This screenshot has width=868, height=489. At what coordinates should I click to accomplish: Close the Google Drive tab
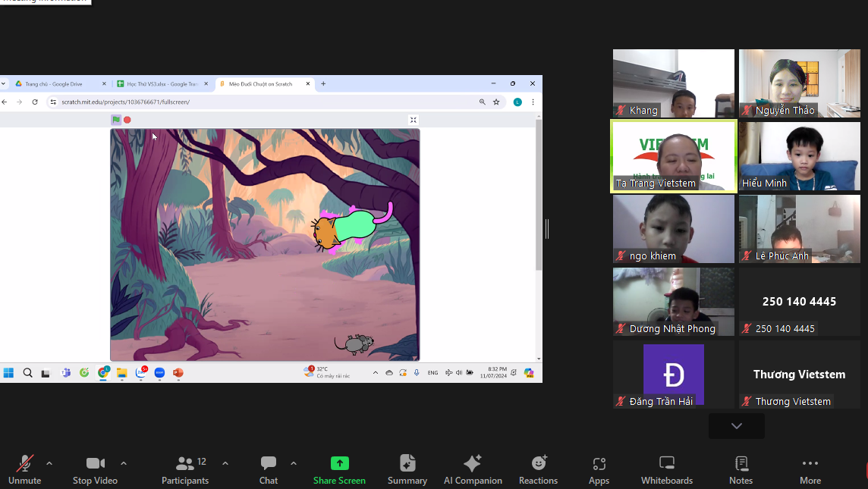(x=103, y=84)
